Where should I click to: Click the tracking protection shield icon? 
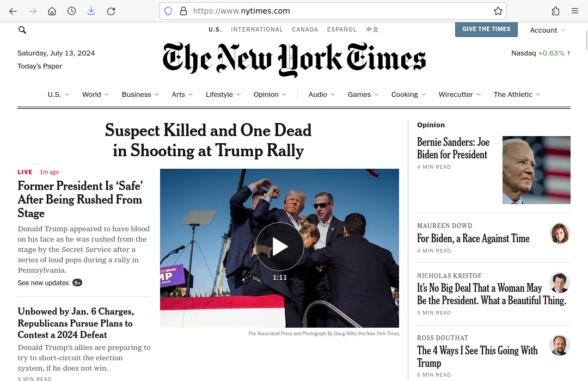click(x=168, y=11)
